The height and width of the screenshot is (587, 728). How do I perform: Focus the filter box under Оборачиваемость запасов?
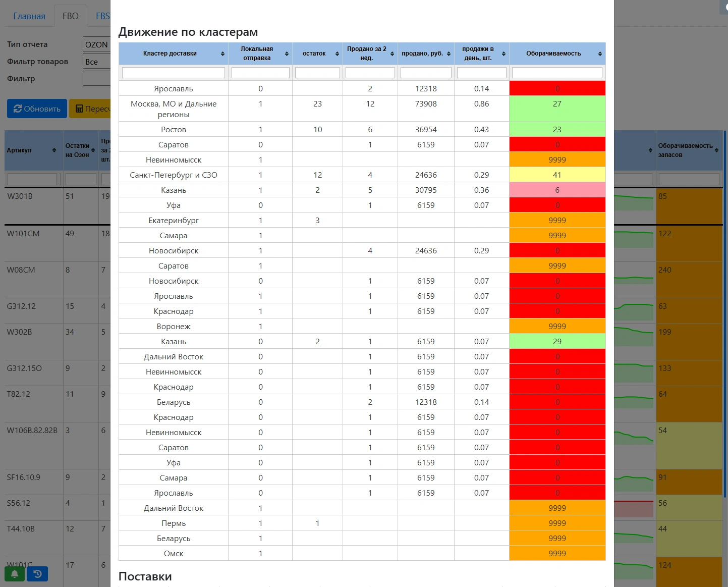tap(689, 179)
